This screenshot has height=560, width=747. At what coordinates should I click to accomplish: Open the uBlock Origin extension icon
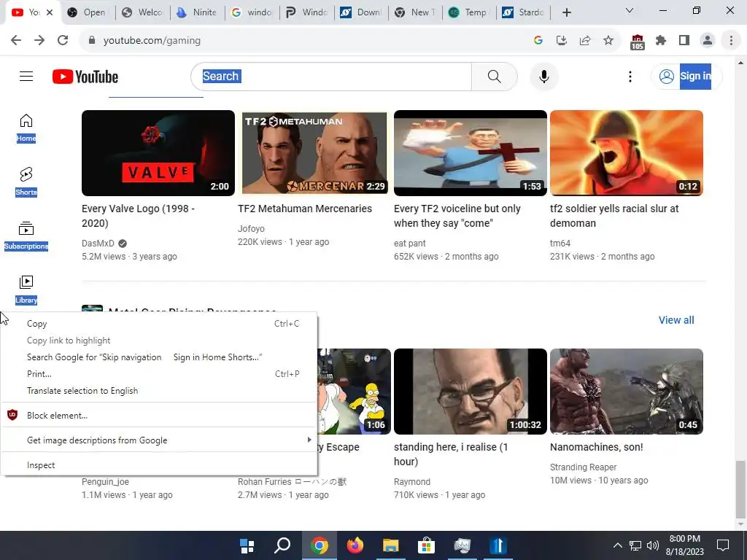point(637,42)
